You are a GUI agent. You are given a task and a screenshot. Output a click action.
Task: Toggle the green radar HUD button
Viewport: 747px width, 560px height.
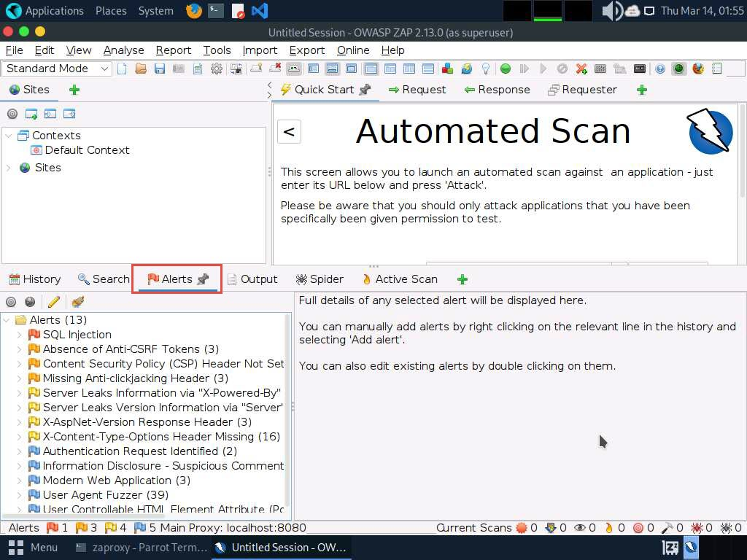[x=679, y=69]
